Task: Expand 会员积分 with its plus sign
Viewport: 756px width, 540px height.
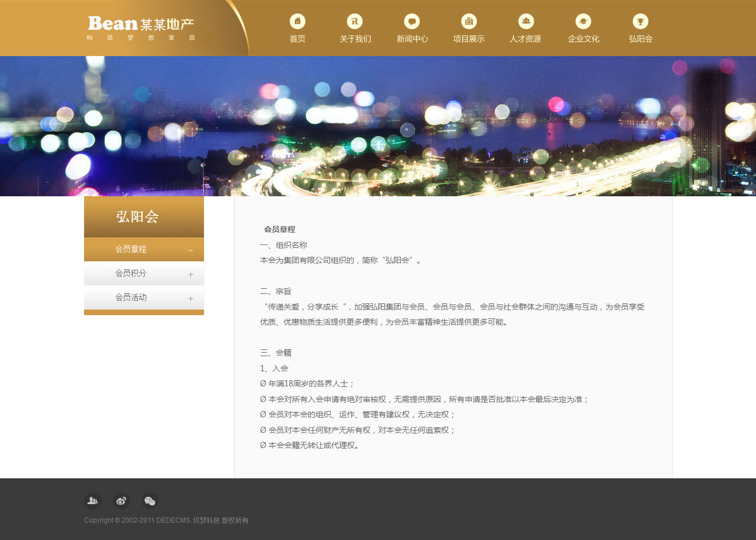Action: click(191, 274)
